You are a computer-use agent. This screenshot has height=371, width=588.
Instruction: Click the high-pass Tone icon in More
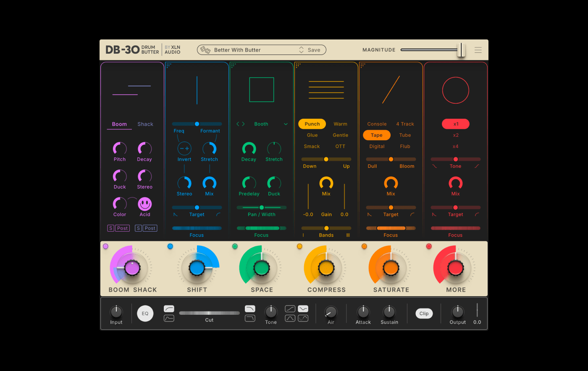point(477,166)
